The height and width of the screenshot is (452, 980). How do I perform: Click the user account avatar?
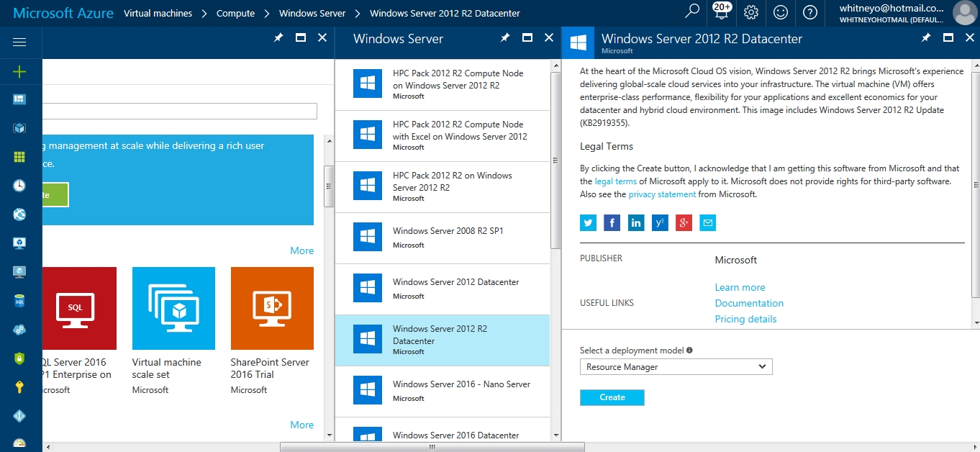click(964, 12)
